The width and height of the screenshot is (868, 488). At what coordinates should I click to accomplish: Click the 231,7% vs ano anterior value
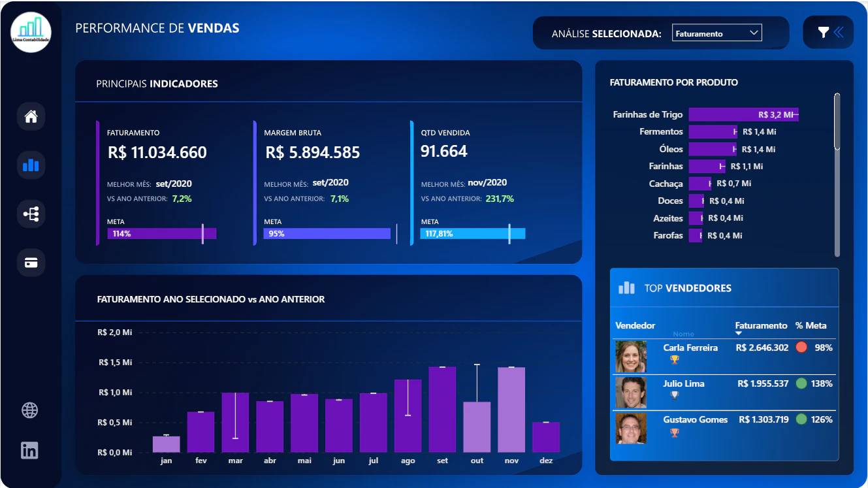point(500,199)
